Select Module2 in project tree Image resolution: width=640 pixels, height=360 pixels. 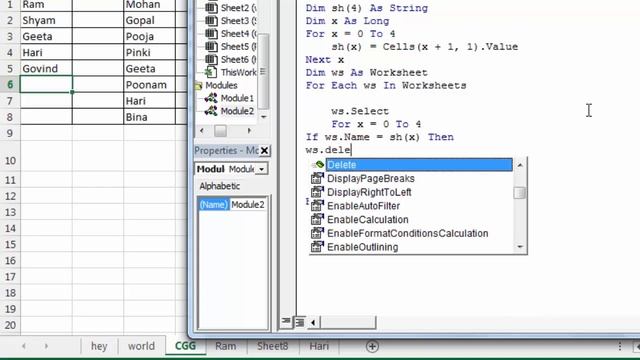click(x=229, y=111)
